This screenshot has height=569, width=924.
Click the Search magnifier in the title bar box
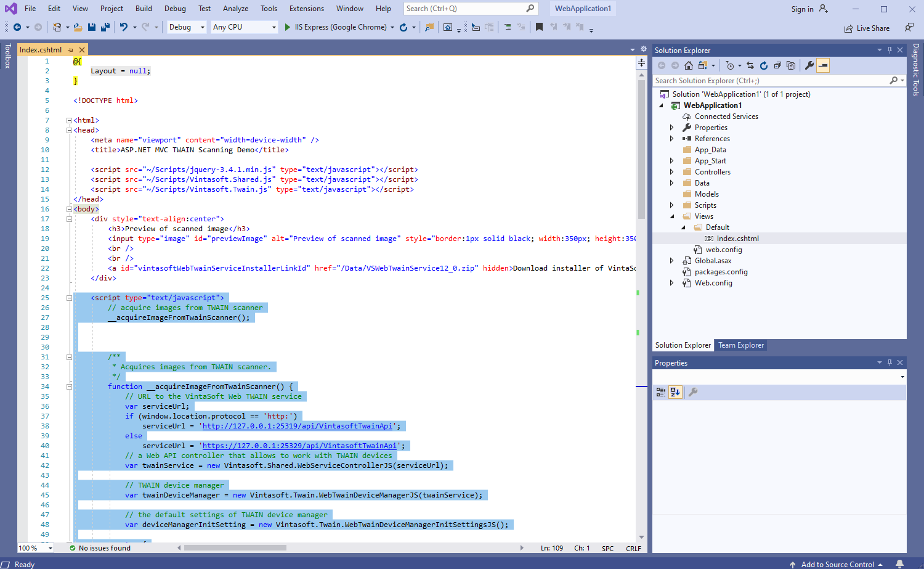click(x=530, y=9)
